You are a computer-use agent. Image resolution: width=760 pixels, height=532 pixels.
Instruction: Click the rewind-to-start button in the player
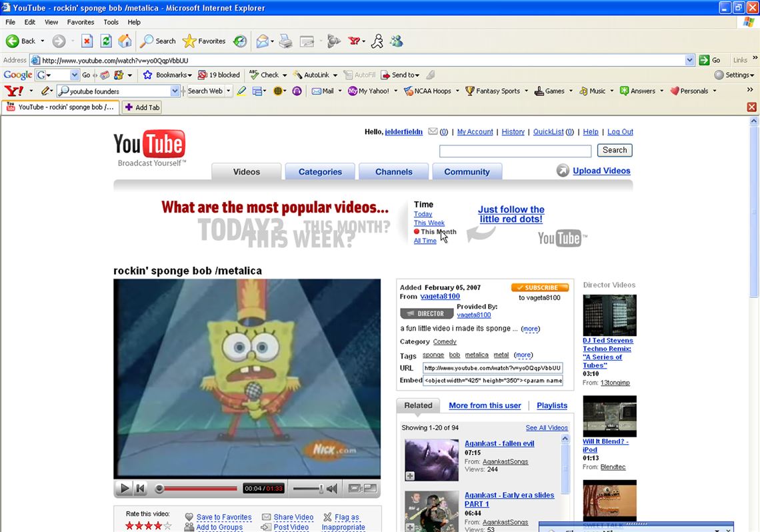141,489
